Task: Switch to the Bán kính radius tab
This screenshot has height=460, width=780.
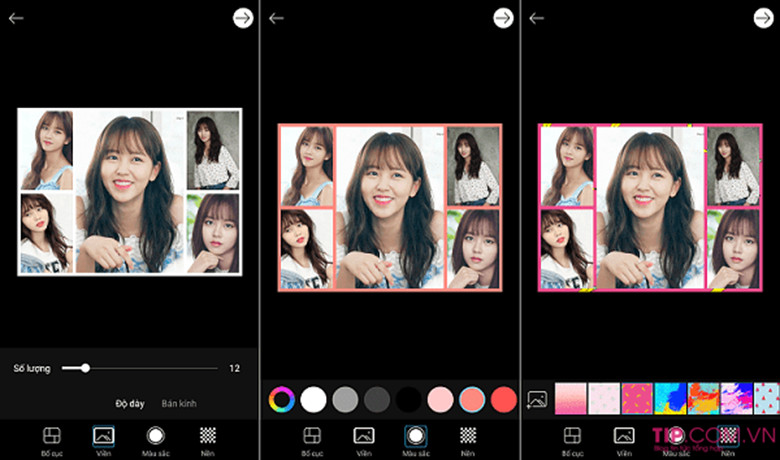Action: (x=179, y=403)
